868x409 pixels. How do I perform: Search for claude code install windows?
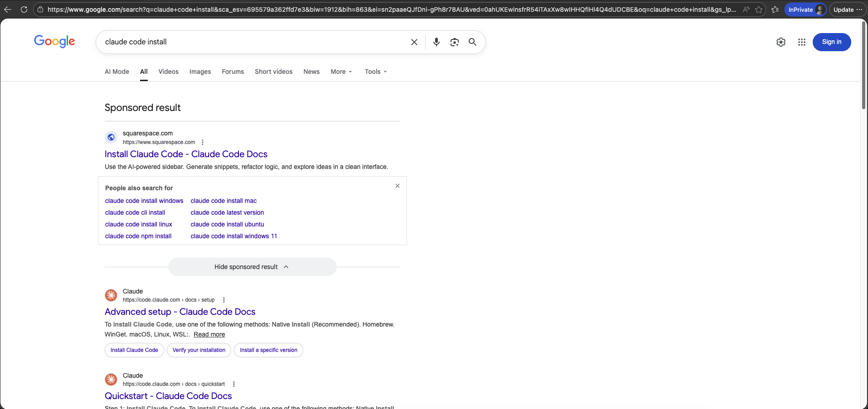pyautogui.click(x=144, y=201)
